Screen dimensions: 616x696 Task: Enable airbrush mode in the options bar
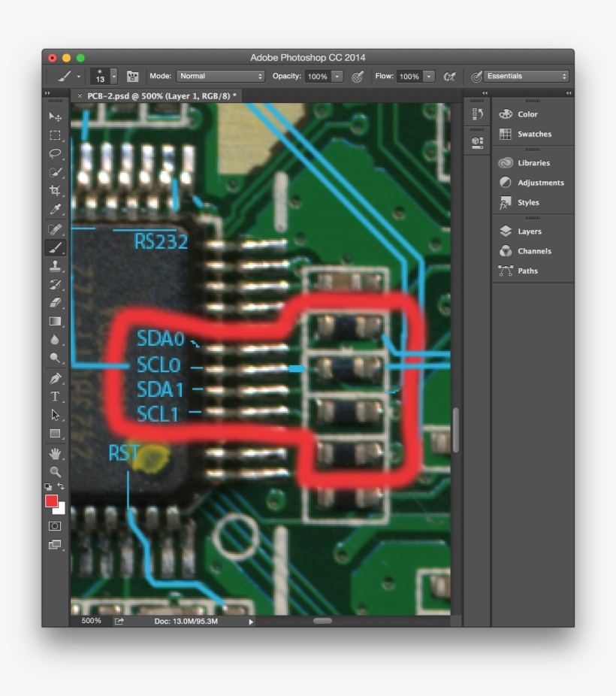(449, 76)
